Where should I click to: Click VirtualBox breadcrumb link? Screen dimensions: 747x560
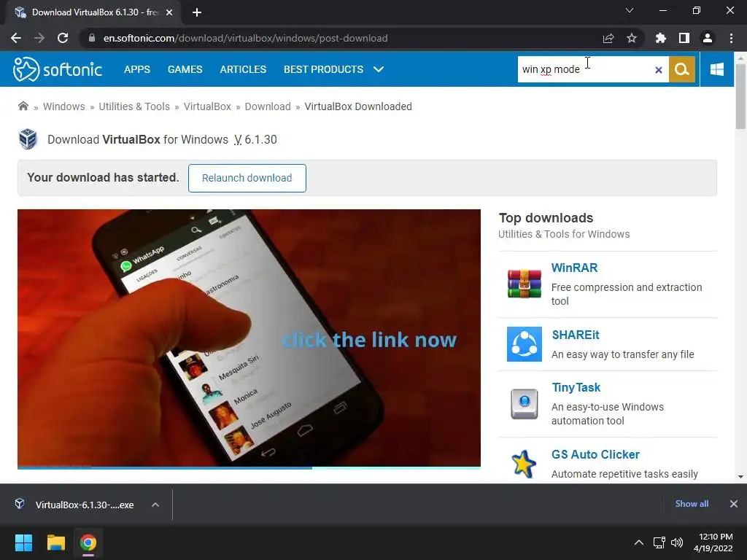[207, 106]
